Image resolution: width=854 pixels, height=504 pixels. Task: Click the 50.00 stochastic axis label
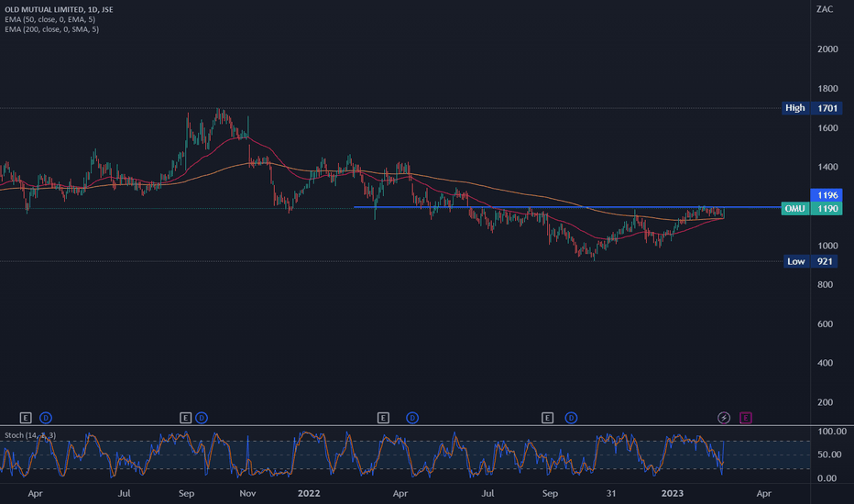coord(830,455)
